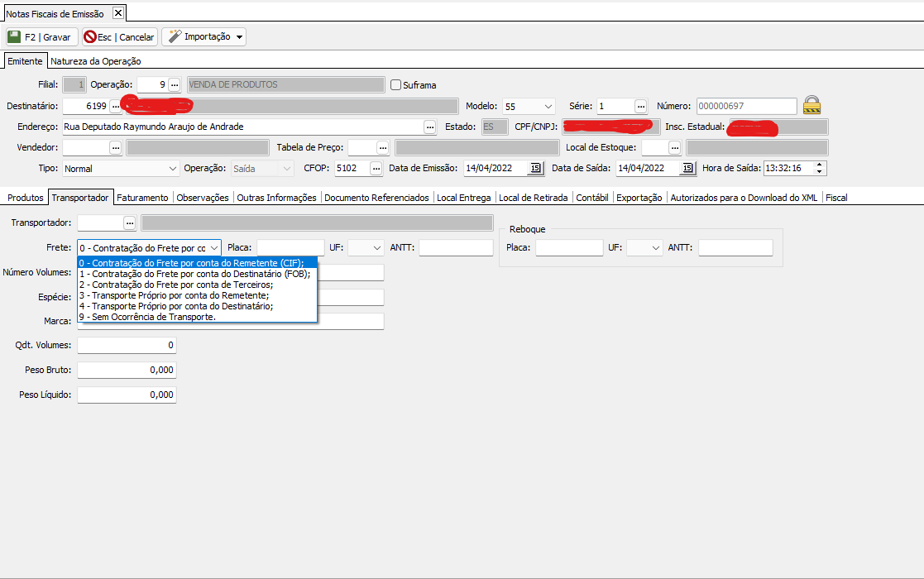Click the ellipsis lookup beside Transportador field
The width and height of the screenshot is (924, 579).
pyautogui.click(x=129, y=223)
